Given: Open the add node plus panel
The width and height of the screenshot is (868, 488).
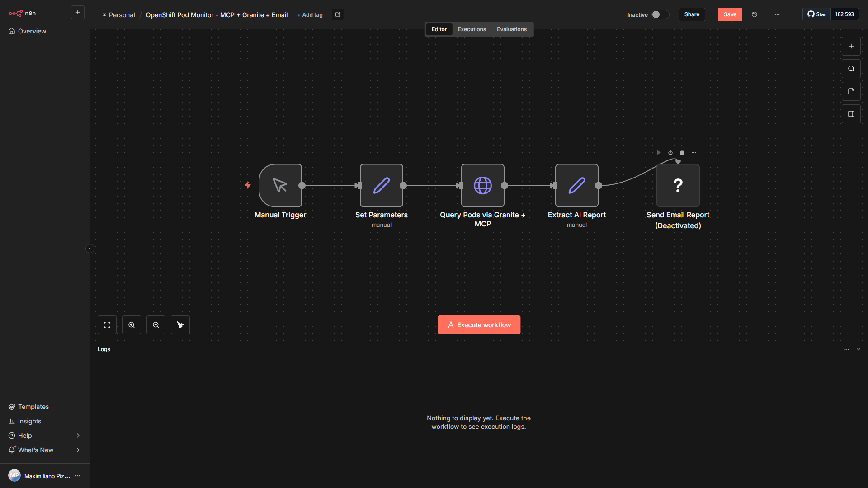Looking at the screenshot, I should click(851, 46).
